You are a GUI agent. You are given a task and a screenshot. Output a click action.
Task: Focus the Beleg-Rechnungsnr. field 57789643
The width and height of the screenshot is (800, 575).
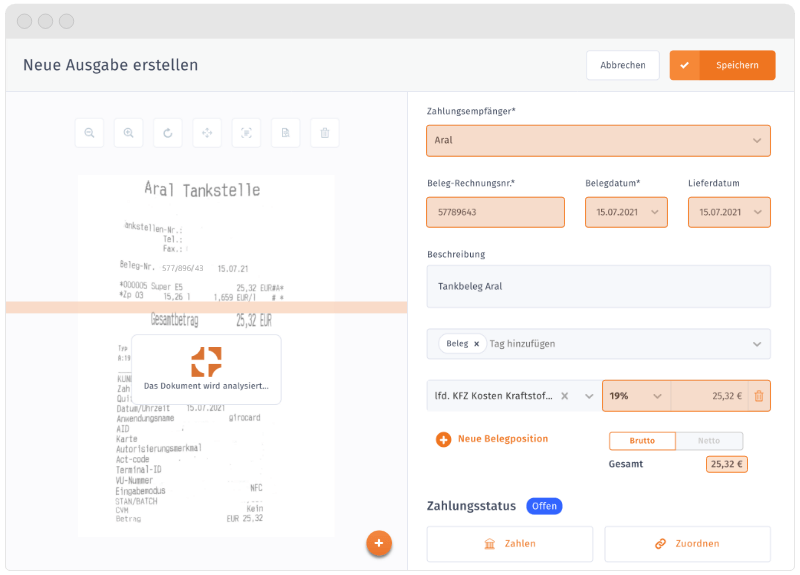495,212
